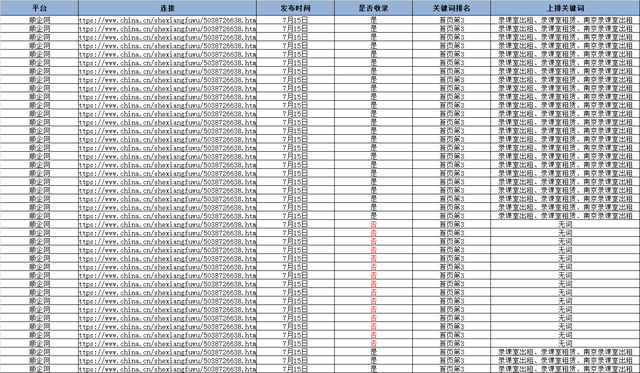Open the URL link in first data row
Viewport: 640px width, 373px height.
(167, 20)
